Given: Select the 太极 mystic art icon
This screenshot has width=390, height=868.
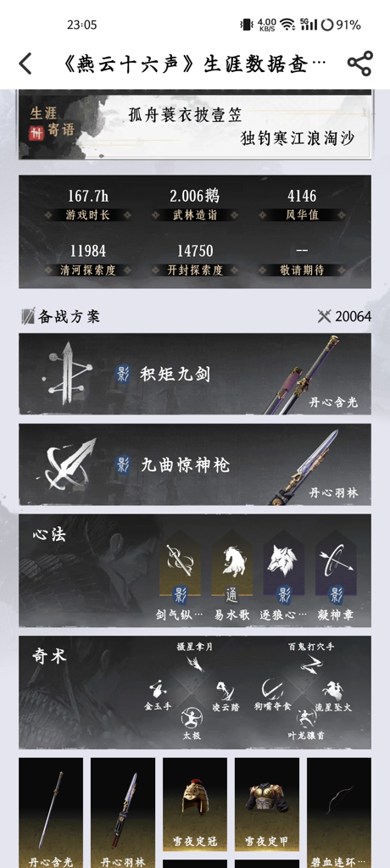Looking at the screenshot, I should [x=192, y=718].
